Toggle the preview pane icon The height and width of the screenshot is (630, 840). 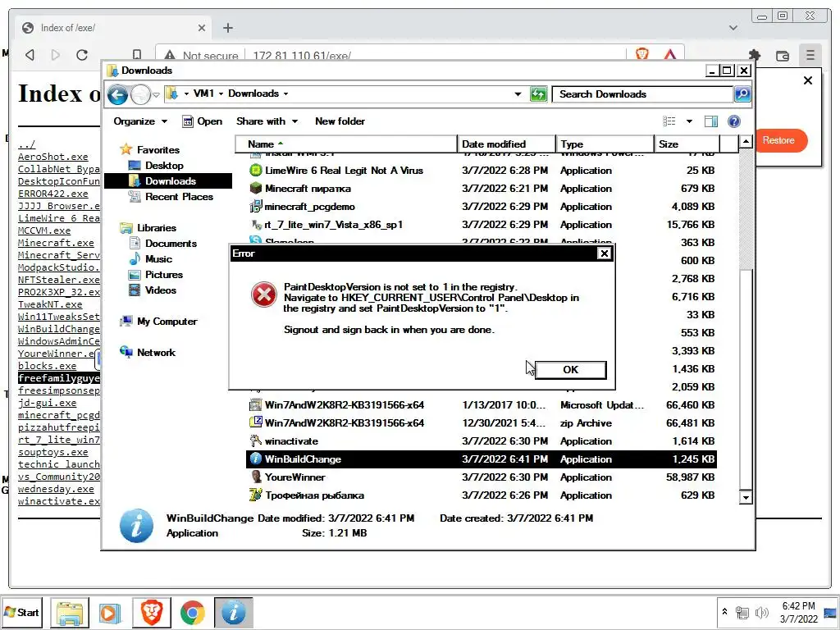pyautogui.click(x=711, y=121)
